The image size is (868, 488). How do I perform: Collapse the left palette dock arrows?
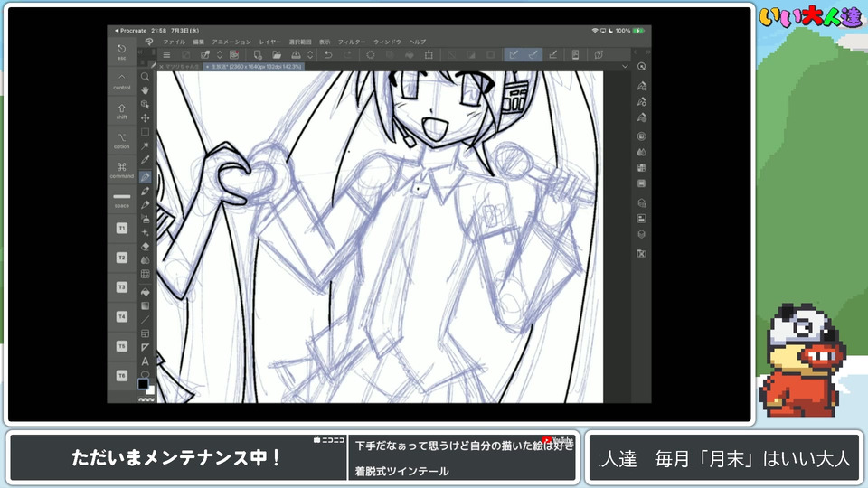tap(139, 52)
